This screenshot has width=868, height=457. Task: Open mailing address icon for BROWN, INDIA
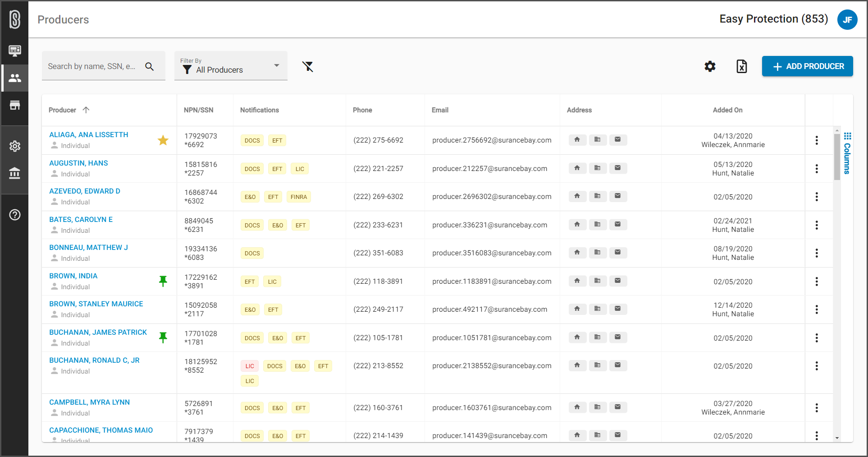[618, 281]
